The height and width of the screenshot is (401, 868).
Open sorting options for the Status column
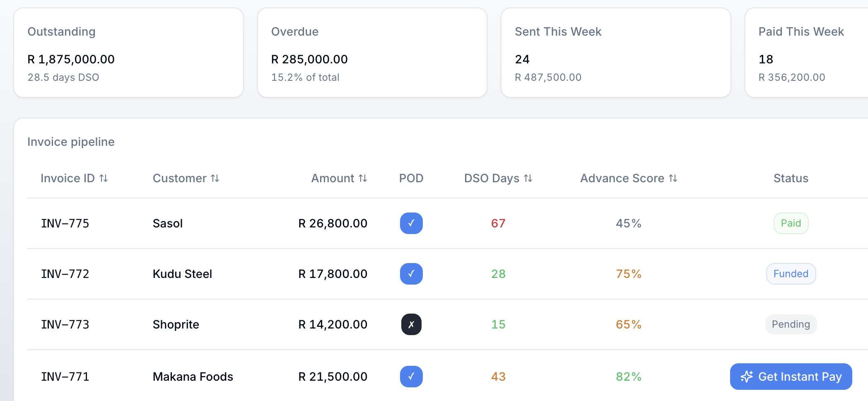click(x=791, y=178)
